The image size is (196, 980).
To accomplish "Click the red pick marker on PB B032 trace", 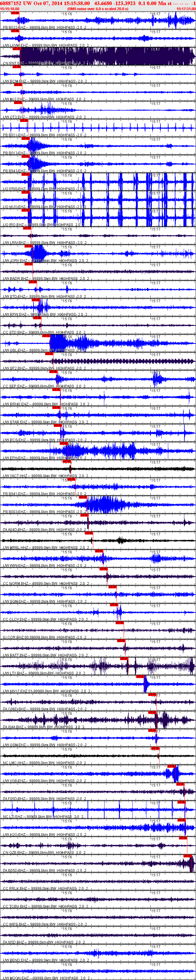I will (15, 13).
